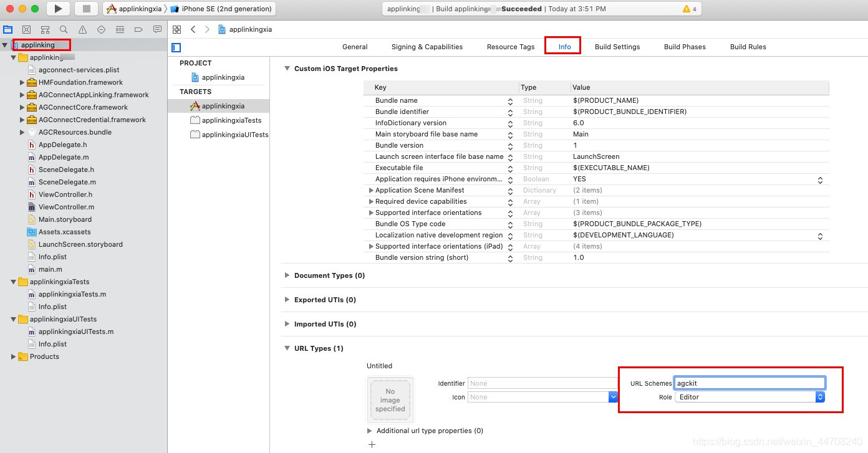
Task: Expand the Exported UTIs (0) section
Action: (x=287, y=300)
